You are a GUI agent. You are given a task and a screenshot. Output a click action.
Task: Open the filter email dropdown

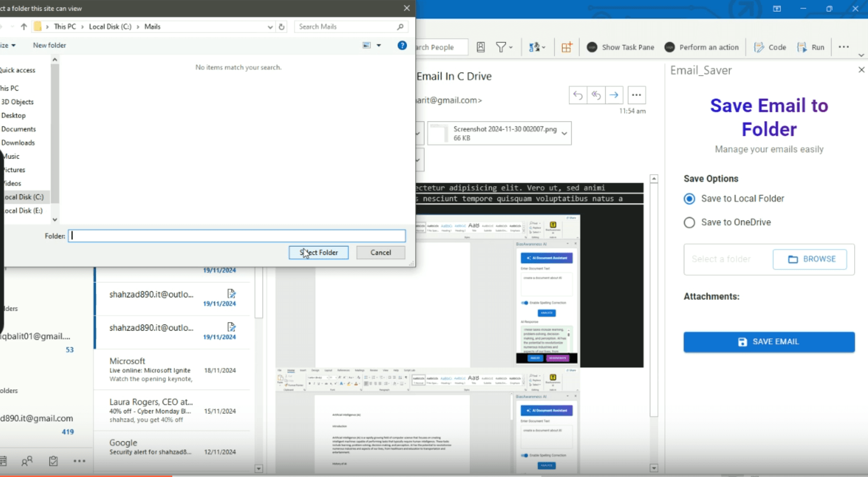tap(504, 47)
